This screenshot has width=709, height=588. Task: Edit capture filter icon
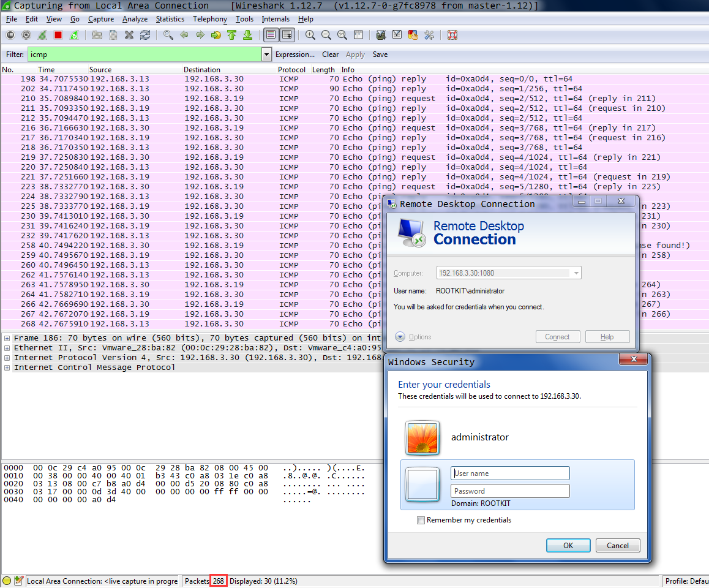[381, 35]
